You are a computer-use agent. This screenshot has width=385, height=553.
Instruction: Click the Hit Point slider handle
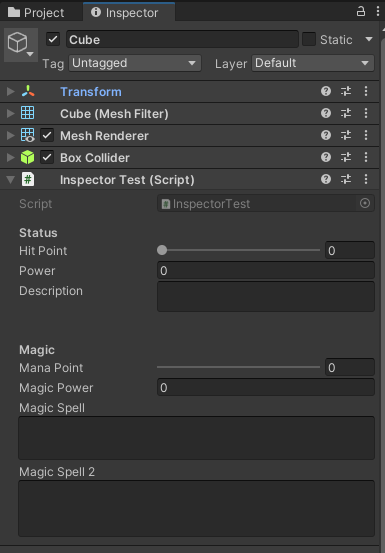point(162,250)
